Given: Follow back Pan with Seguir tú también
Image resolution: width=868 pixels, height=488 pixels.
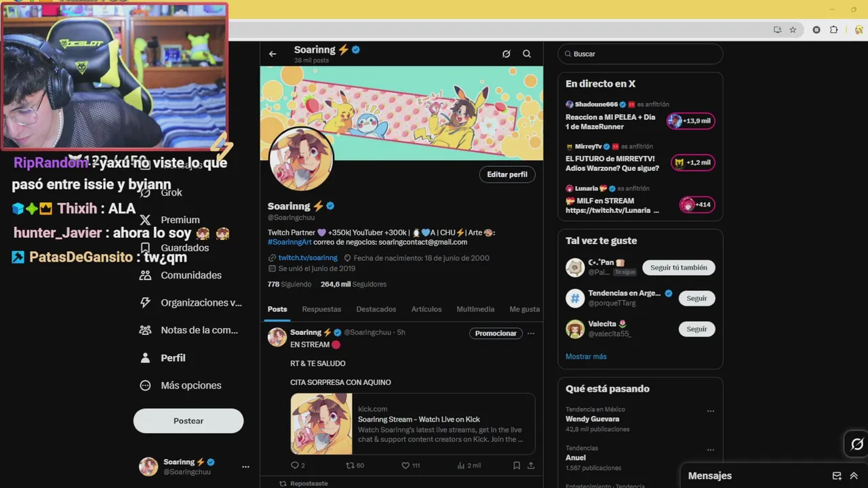Looking at the screenshot, I should tap(679, 268).
